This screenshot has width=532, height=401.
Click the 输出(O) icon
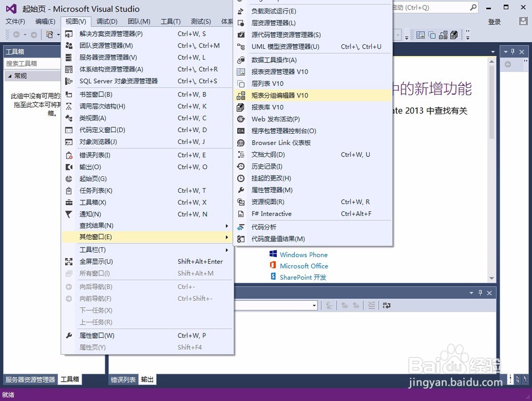pyautogui.click(x=69, y=167)
